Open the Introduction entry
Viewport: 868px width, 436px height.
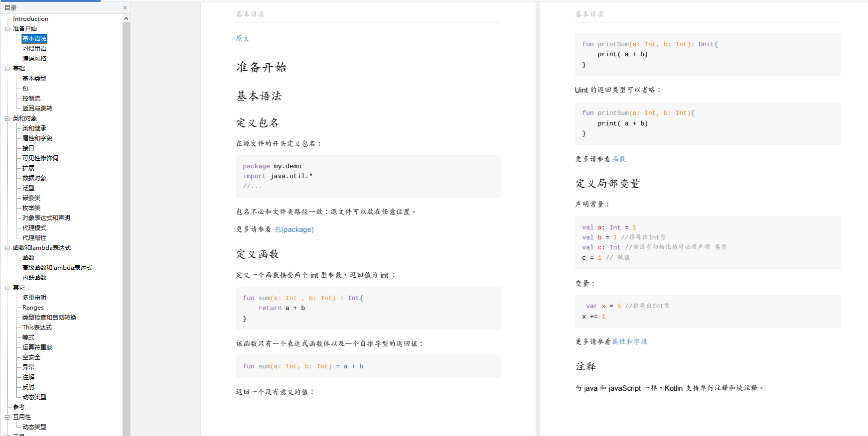[30, 19]
